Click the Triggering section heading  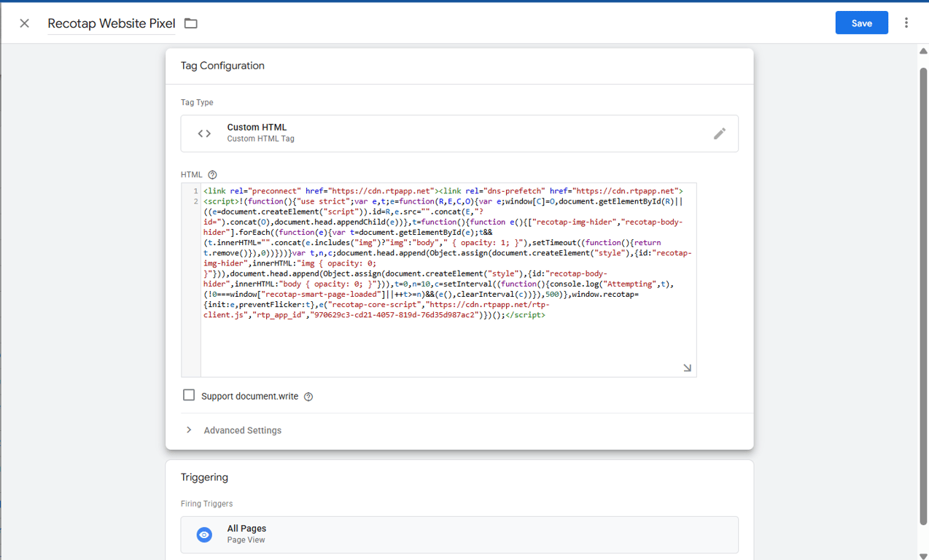pos(204,478)
